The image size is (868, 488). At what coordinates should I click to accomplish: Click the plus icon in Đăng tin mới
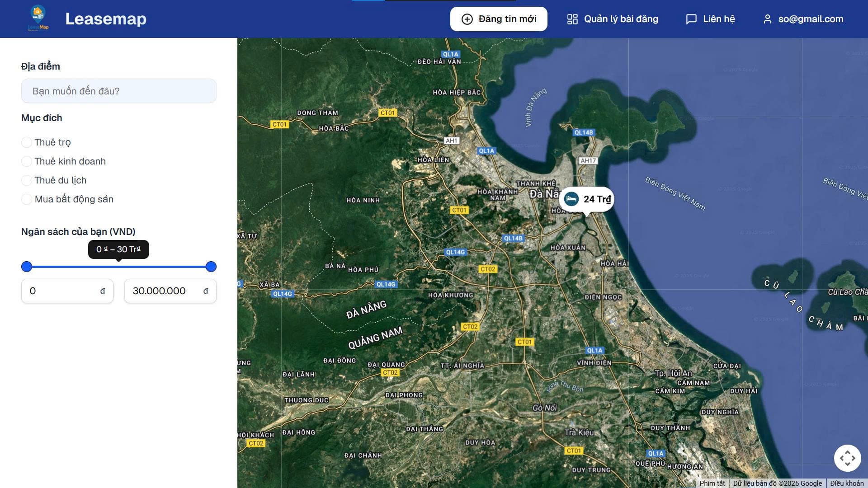(467, 19)
